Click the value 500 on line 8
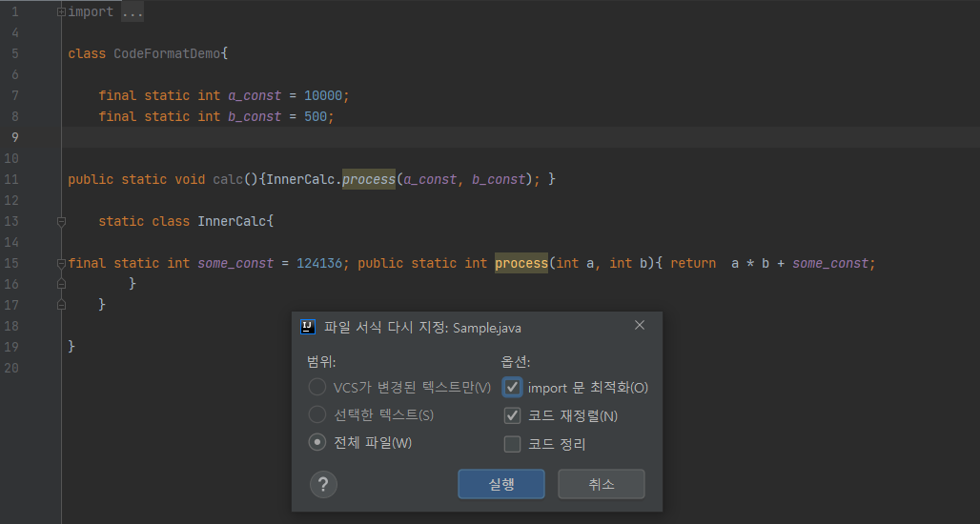Screen dimensions: 980x524 (x=316, y=116)
